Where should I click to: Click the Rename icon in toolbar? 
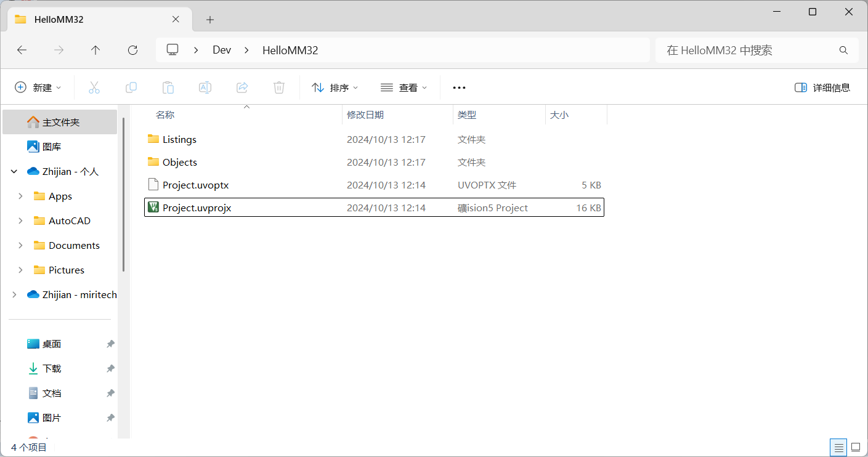click(x=205, y=87)
